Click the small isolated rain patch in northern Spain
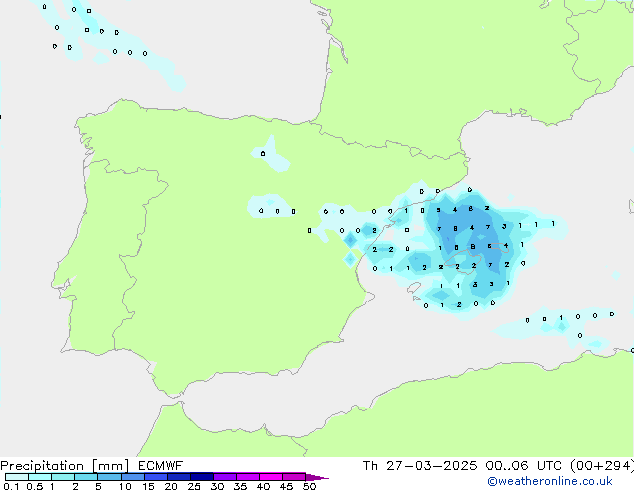Image resolution: width=634 pixels, height=490 pixels. [270, 155]
